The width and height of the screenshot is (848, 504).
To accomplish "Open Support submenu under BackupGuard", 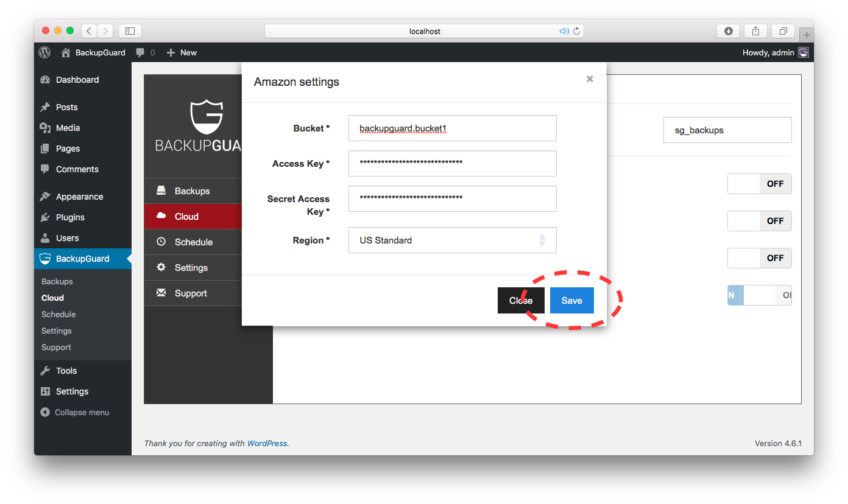I will pos(56,347).
